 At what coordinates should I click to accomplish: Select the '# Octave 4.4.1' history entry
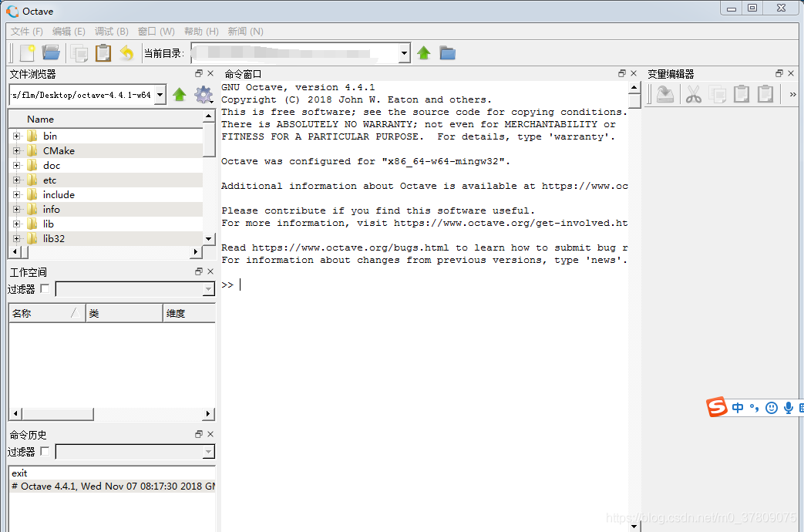(113, 487)
